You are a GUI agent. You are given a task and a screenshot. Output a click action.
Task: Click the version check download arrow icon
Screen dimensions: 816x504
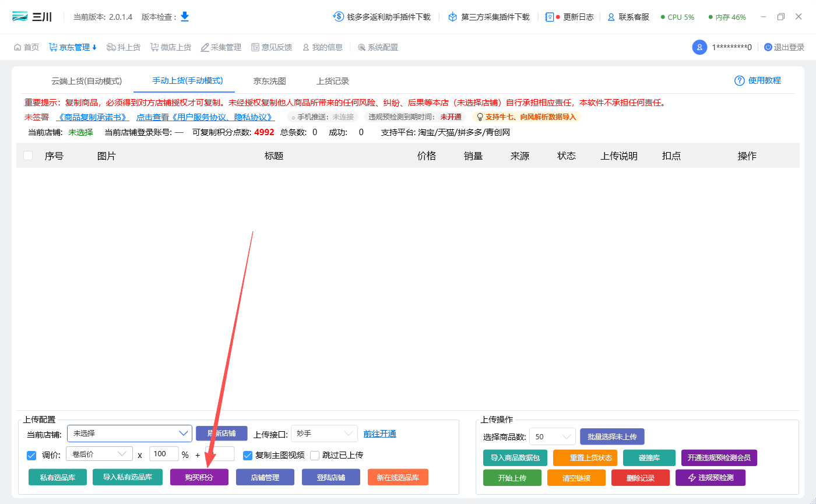(x=185, y=17)
